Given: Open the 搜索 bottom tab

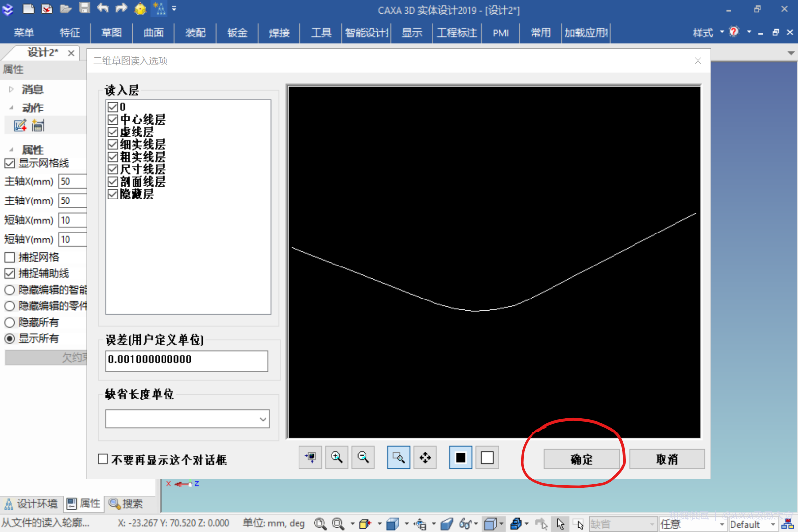Looking at the screenshot, I should [x=127, y=503].
